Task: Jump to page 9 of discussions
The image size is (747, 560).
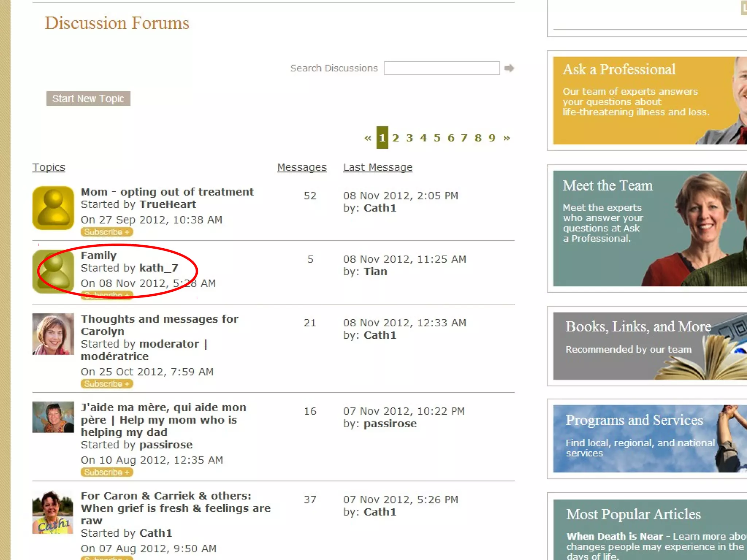Action: click(492, 138)
